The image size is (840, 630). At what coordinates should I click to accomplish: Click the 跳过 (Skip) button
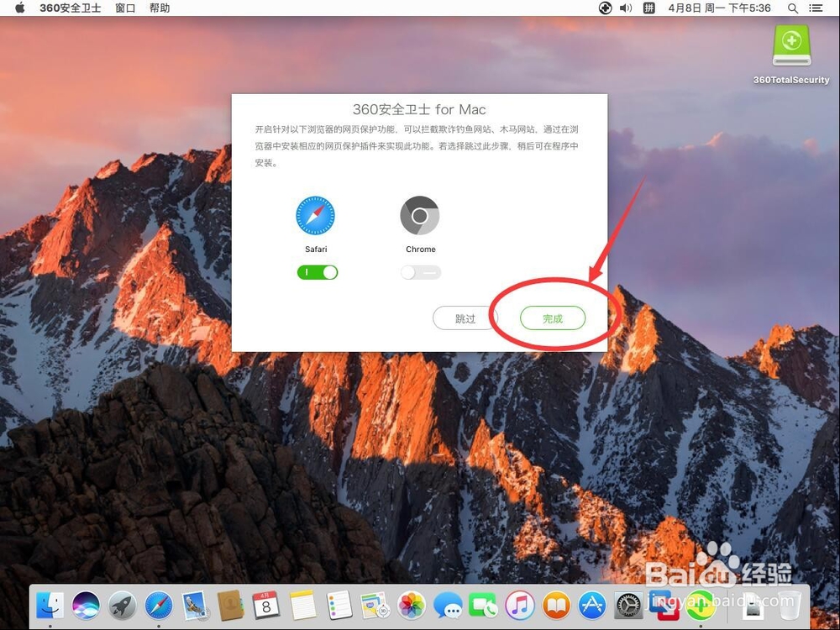[x=465, y=318]
